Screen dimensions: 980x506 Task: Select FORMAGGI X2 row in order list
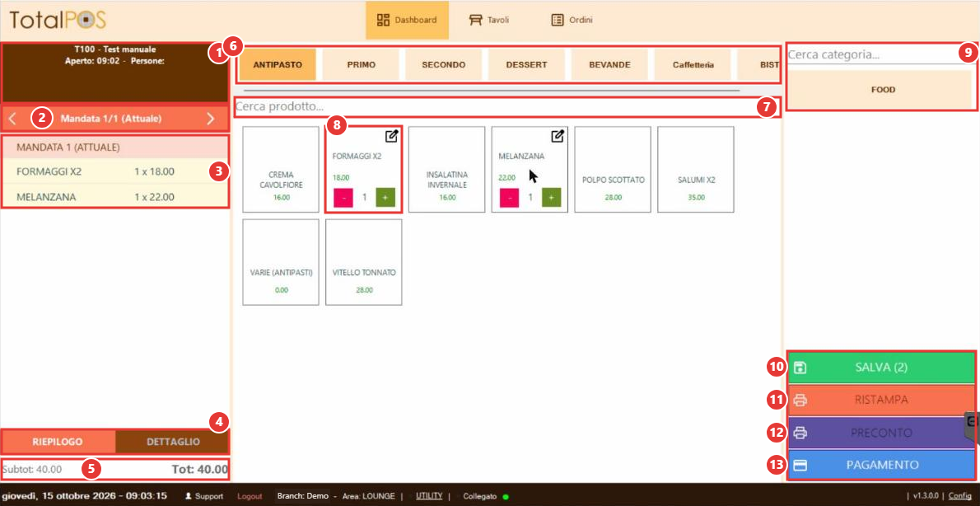115,171
